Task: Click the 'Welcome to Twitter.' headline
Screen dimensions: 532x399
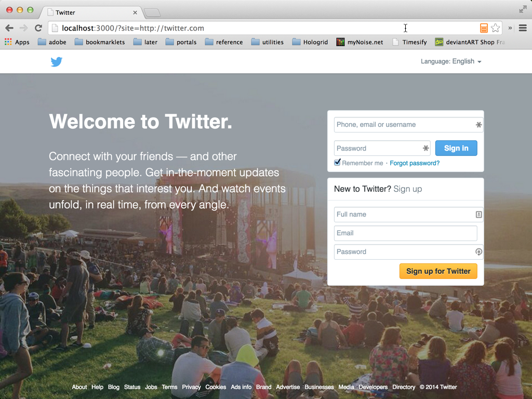Action: point(140,122)
